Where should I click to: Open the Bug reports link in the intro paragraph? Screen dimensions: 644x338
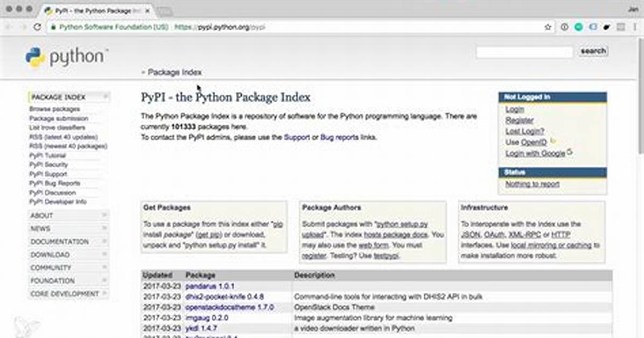click(339, 137)
